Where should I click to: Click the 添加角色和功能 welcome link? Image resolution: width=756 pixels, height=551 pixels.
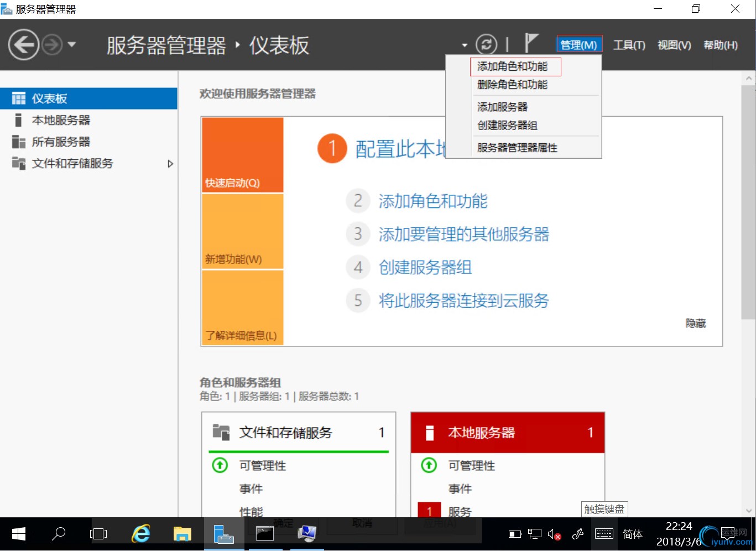pos(433,201)
